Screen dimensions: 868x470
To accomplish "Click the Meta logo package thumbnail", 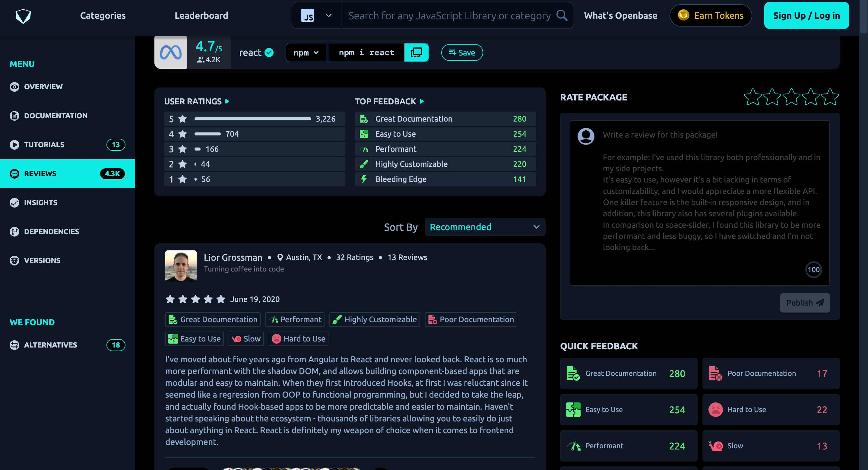I will tap(170, 52).
